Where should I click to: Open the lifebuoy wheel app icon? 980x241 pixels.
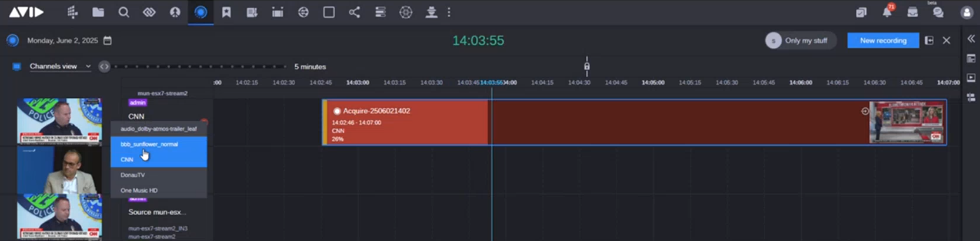pyautogui.click(x=406, y=12)
